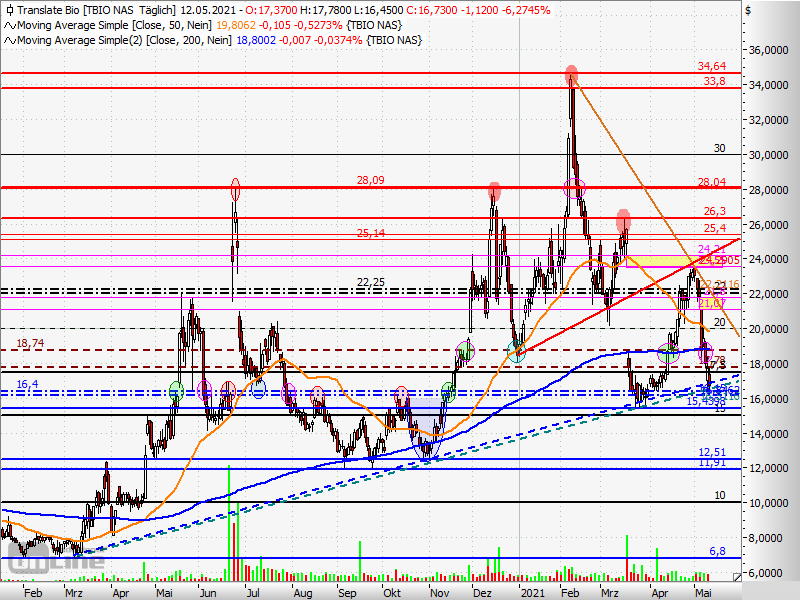The image size is (800, 600).
Task: Click the magenta ellipse on the 28,04 line
Action: [x=575, y=187]
